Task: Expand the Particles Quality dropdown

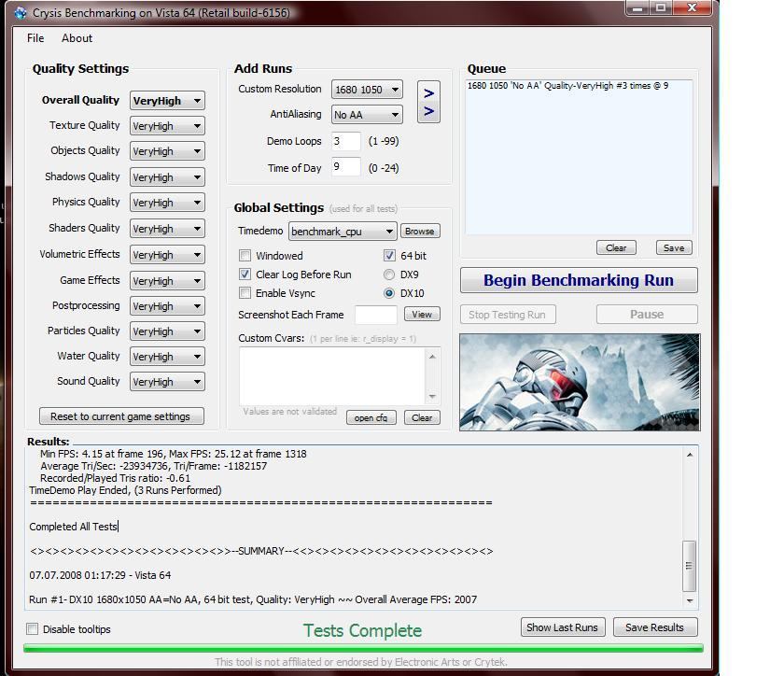Action: pyautogui.click(x=167, y=331)
